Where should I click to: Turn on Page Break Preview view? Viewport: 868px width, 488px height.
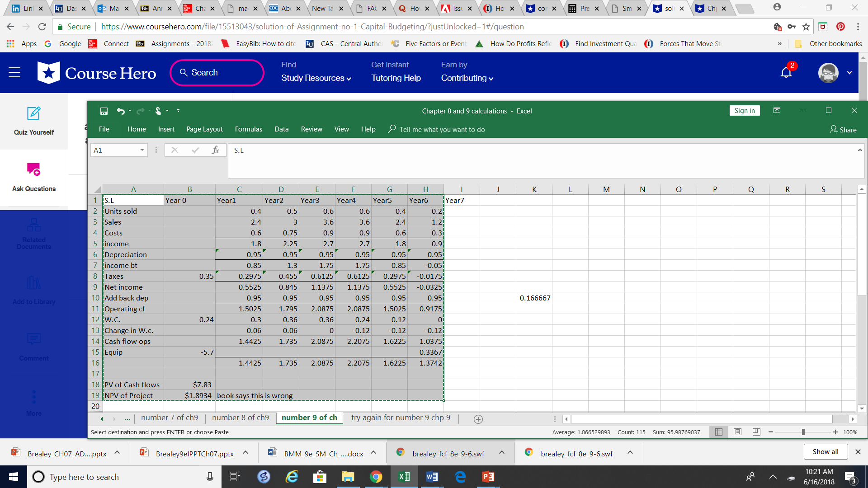click(755, 432)
